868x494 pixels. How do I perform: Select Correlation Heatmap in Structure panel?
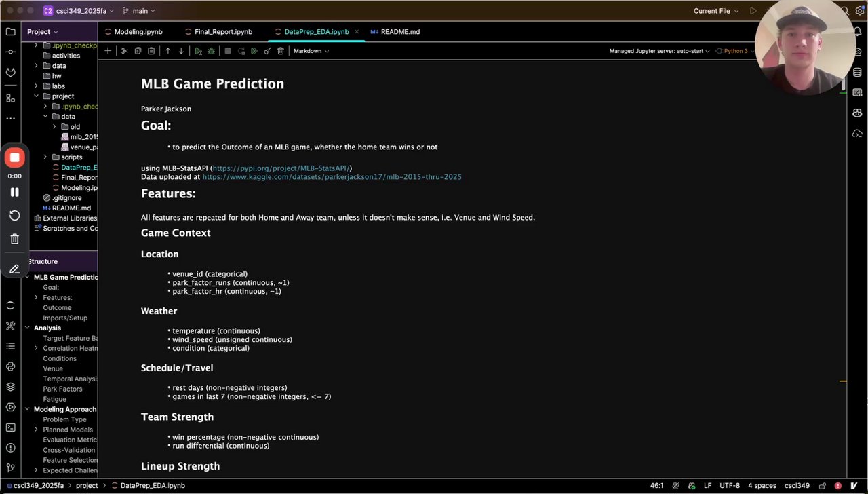pos(70,348)
